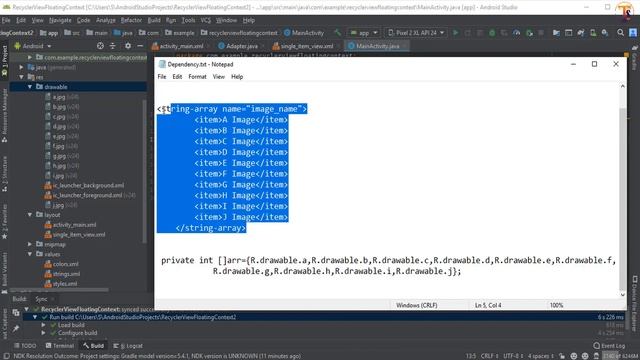This screenshot has height=360, width=640.
Task: Click Notepad vertical scrollbar up arrow
Action: [622, 86]
